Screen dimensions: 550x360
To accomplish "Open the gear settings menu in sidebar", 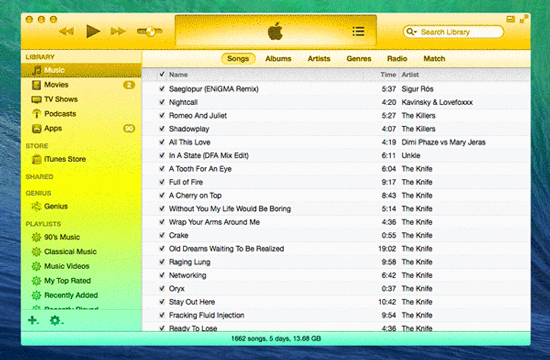I will [56, 320].
